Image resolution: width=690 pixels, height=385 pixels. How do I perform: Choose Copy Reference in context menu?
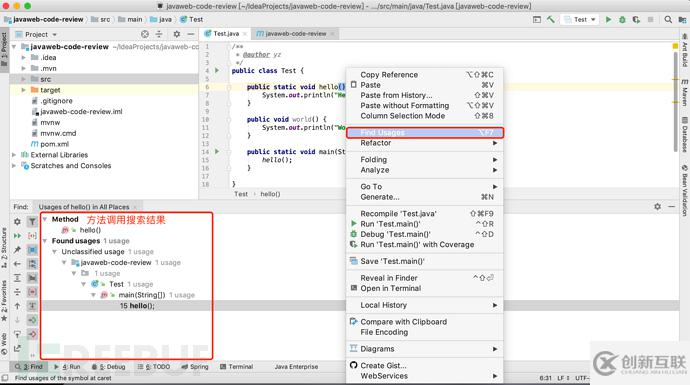click(x=425, y=75)
